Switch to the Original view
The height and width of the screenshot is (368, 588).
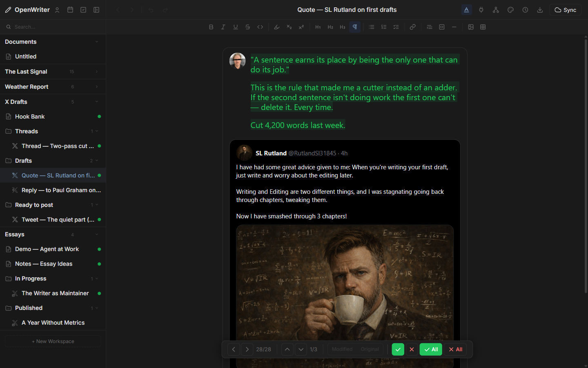click(x=370, y=349)
